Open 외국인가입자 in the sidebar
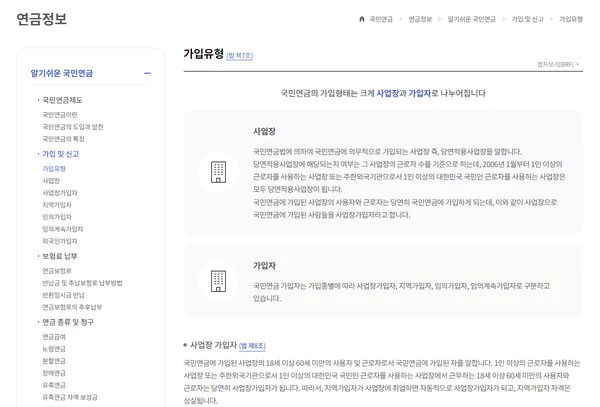Viewport: 600px width, 407px height. (60, 241)
